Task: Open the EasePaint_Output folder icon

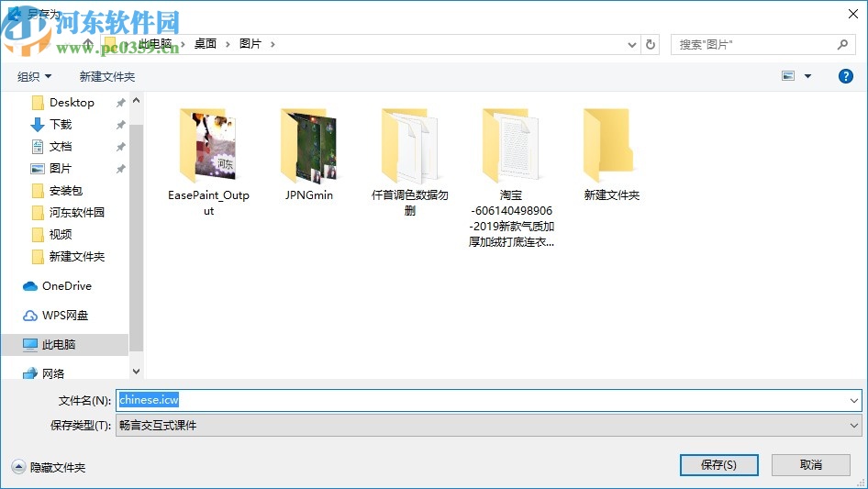Action: tap(208, 146)
